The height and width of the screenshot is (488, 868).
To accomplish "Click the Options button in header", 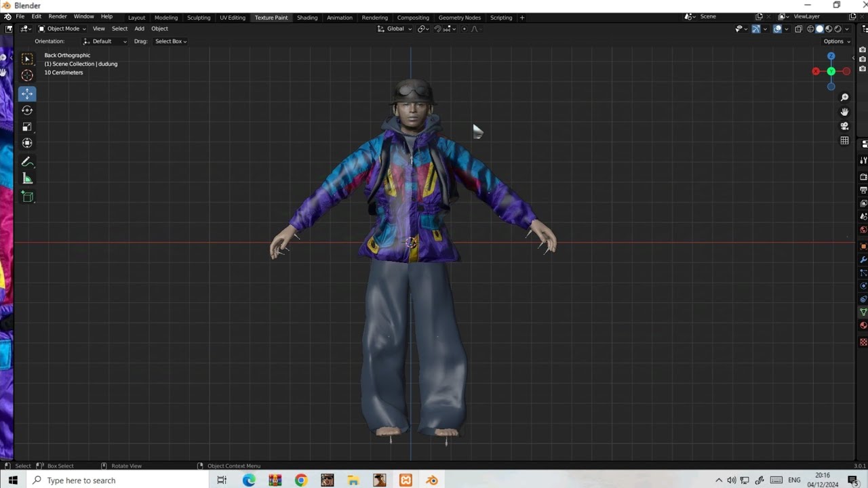I will click(x=835, y=41).
